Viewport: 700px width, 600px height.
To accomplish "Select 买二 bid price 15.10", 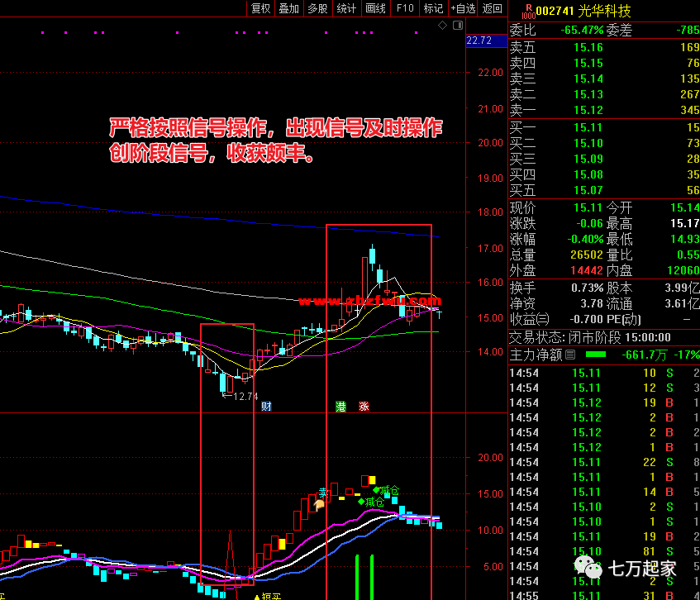I will [588, 143].
